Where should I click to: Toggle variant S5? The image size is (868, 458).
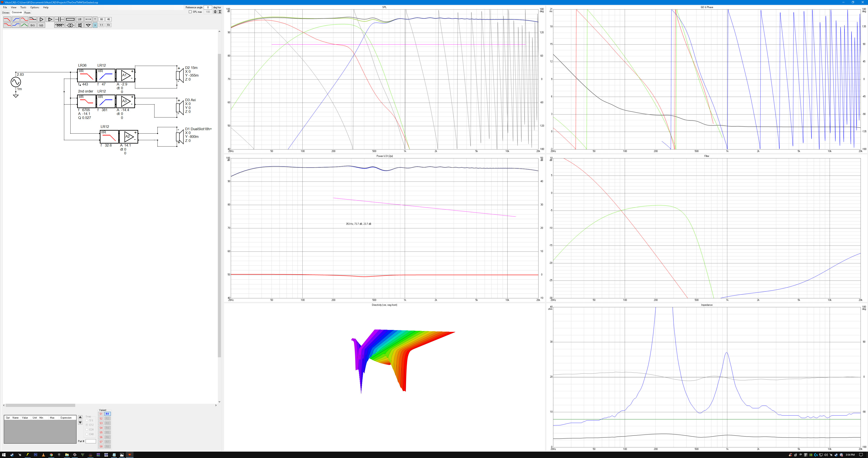coord(101,432)
